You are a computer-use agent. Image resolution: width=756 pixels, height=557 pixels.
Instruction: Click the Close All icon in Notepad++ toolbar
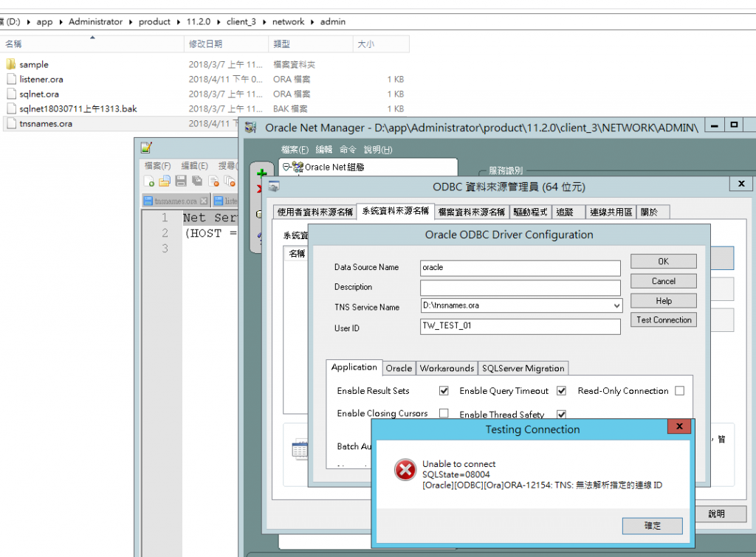tap(230, 181)
